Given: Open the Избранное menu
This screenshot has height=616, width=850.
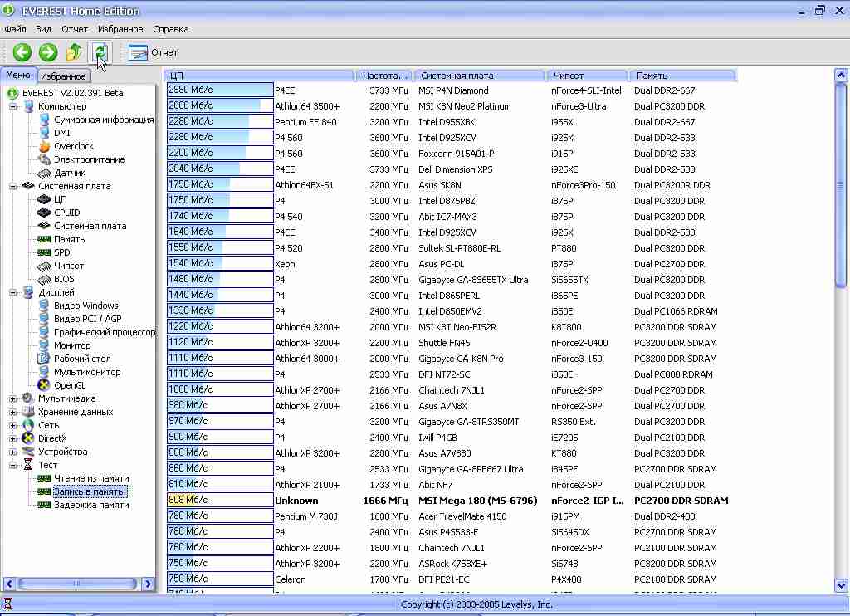Looking at the screenshot, I should pos(120,29).
